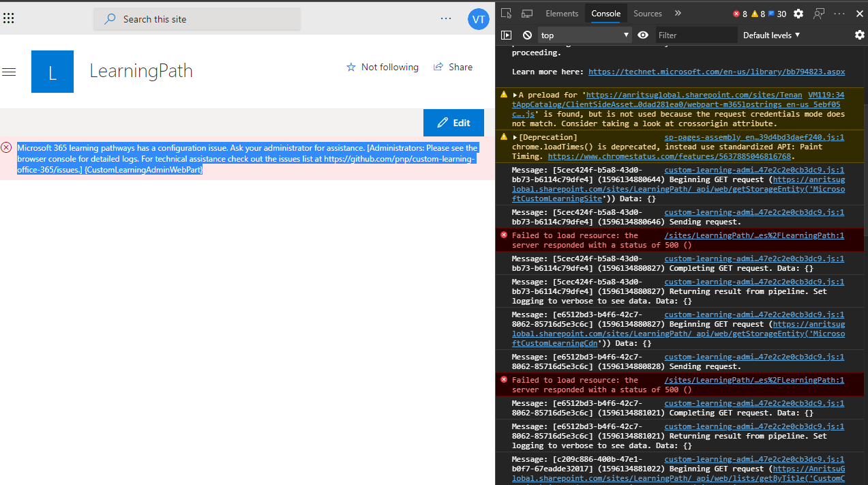Open DevTools settings gear icon
The image size is (868, 485).
coord(798,13)
